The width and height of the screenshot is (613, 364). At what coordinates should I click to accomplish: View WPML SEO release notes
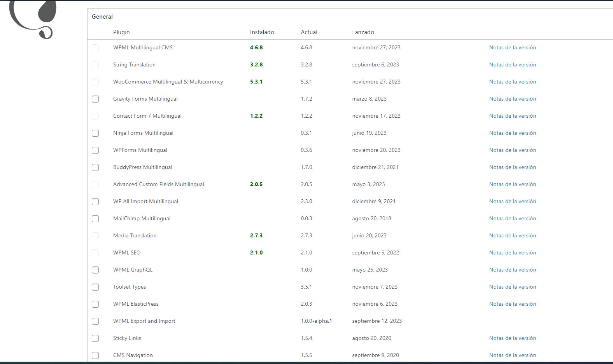click(513, 253)
